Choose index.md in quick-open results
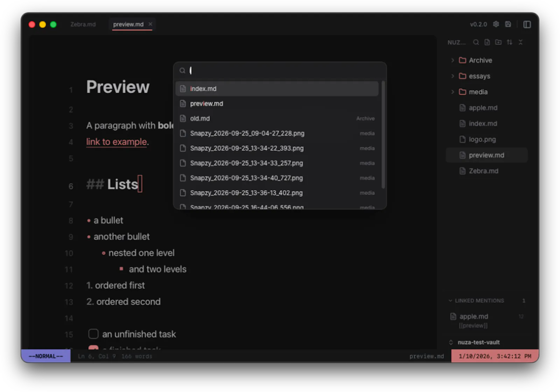The image size is (560, 392). (x=277, y=89)
